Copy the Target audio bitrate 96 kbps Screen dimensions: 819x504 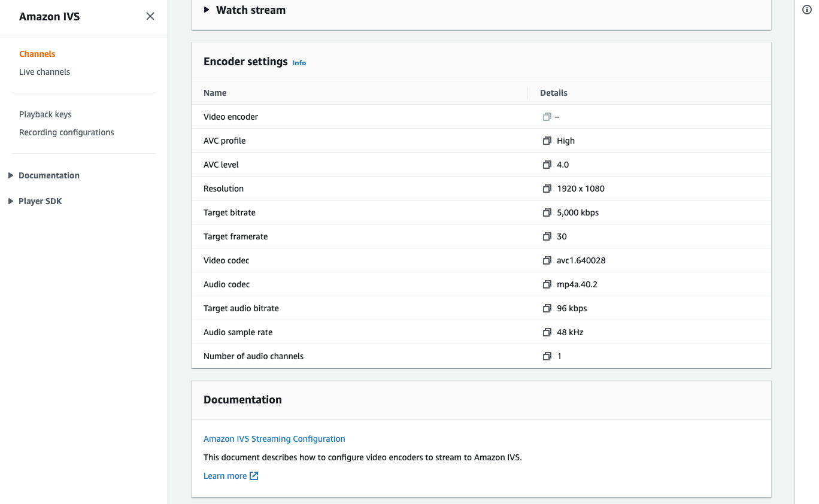pyautogui.click(x=547, y=308)
